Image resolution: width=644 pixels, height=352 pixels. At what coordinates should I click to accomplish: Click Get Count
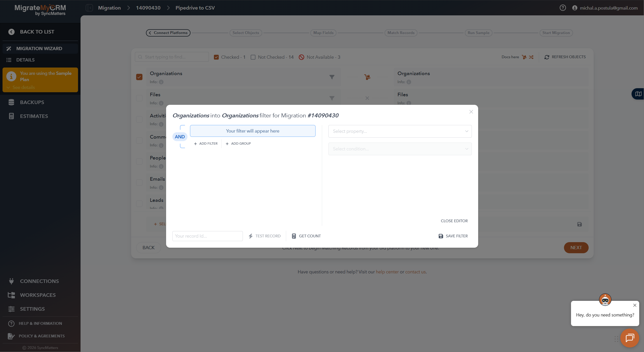[x=306, y=236]
